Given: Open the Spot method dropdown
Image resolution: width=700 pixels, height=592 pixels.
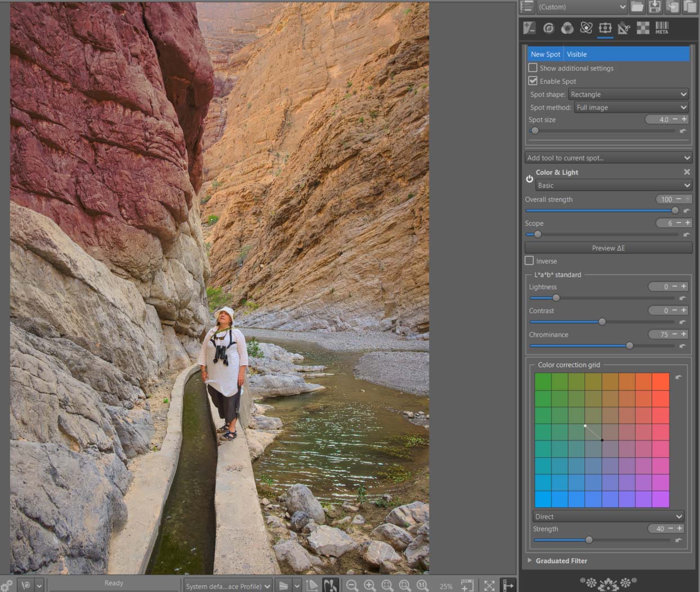Looking at the screenshot, I should (631, 108).
